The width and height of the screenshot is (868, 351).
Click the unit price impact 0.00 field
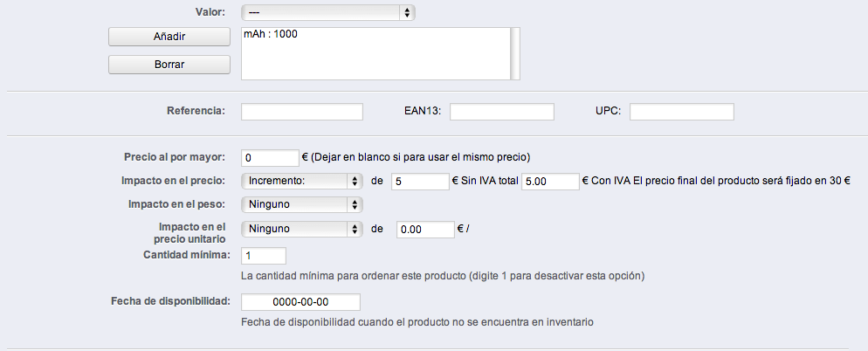(x=425, y=229)
